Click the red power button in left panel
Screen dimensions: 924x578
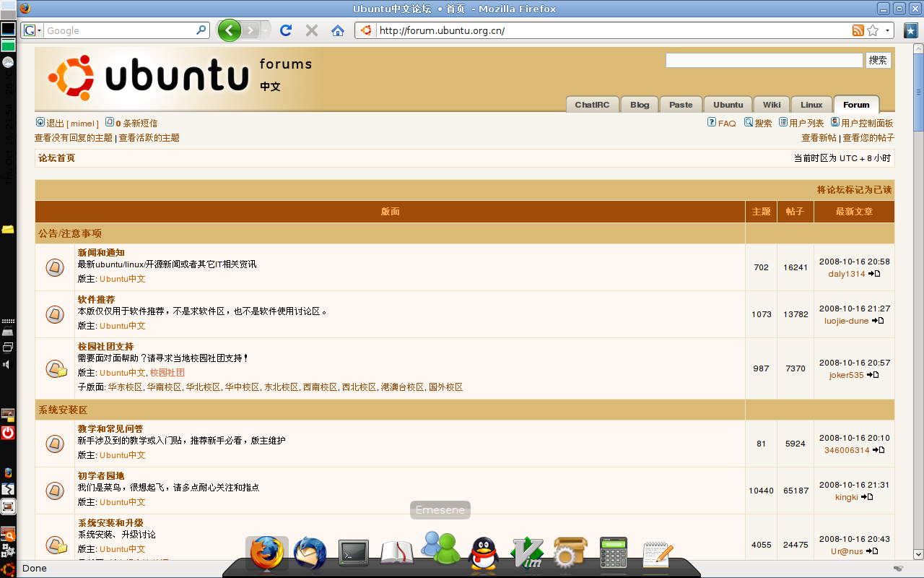[x=8, y=433]
